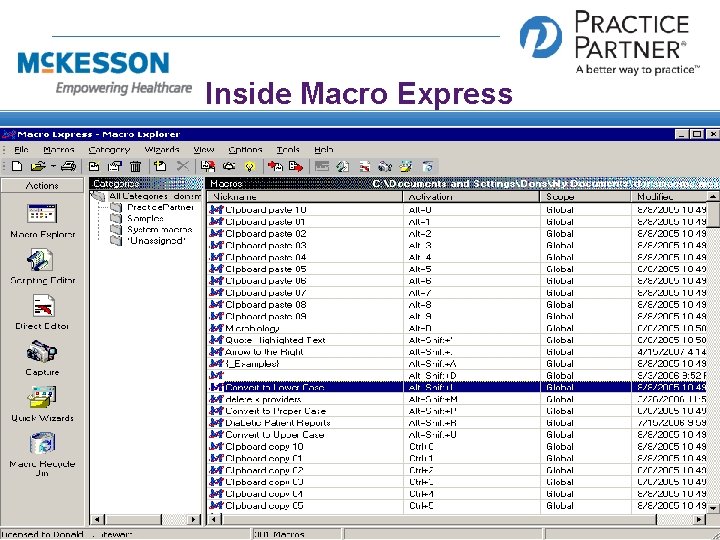Sort by Modified column header
This screenshot has width=720, height=540.
(x=669, y=197)
